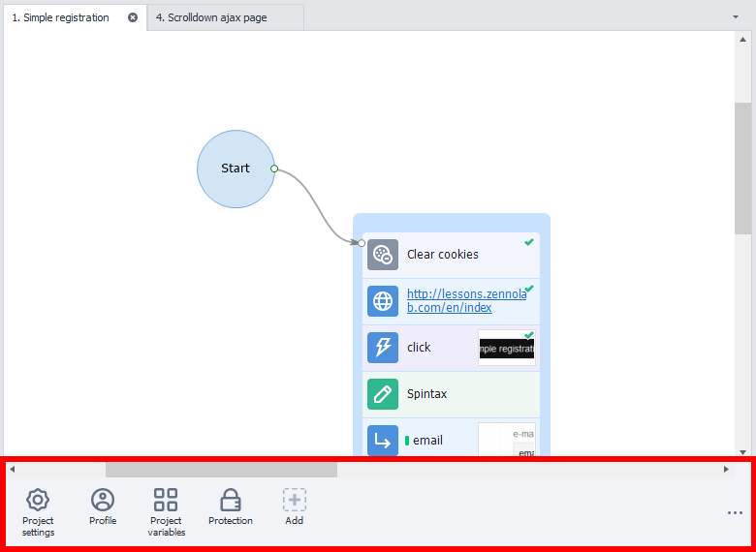The image size is (756, 552).
Task: Select the Simple registration tab
Action: 61,17
